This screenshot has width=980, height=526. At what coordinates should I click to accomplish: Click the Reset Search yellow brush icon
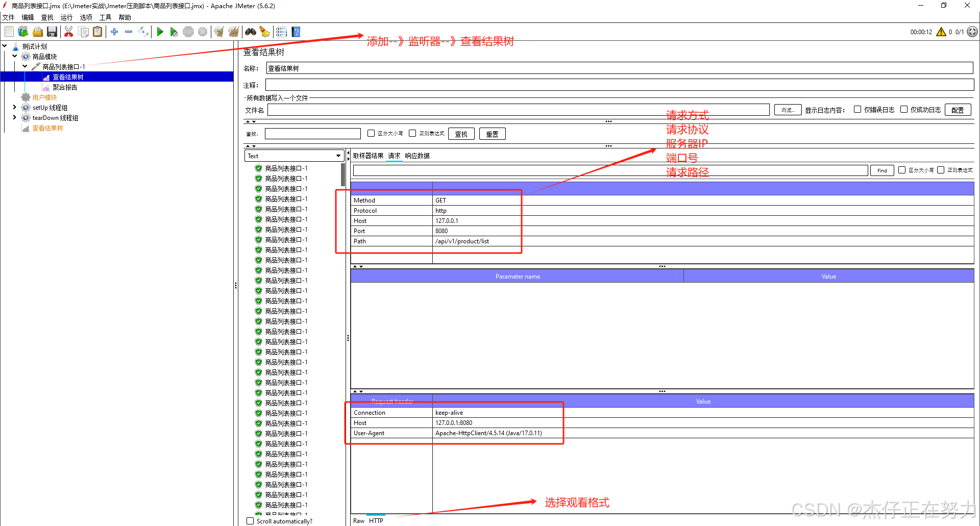point(264,32)
